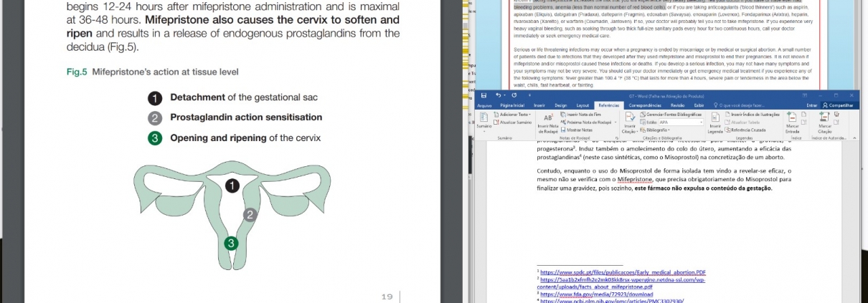The height and width of the screenshot is (303, 868).
Task: Switch to the Inserir ribbon tab
Action: pos(539,105)
